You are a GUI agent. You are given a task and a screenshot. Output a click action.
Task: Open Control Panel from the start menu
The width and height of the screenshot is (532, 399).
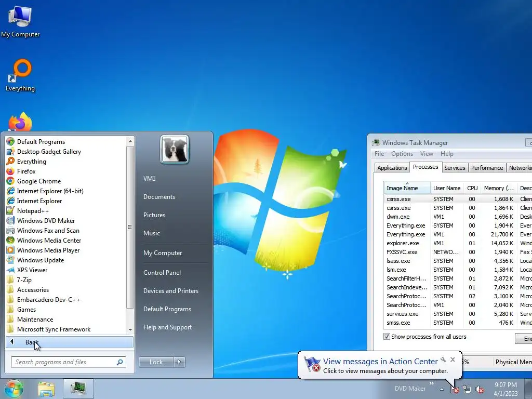click(162, 272)
